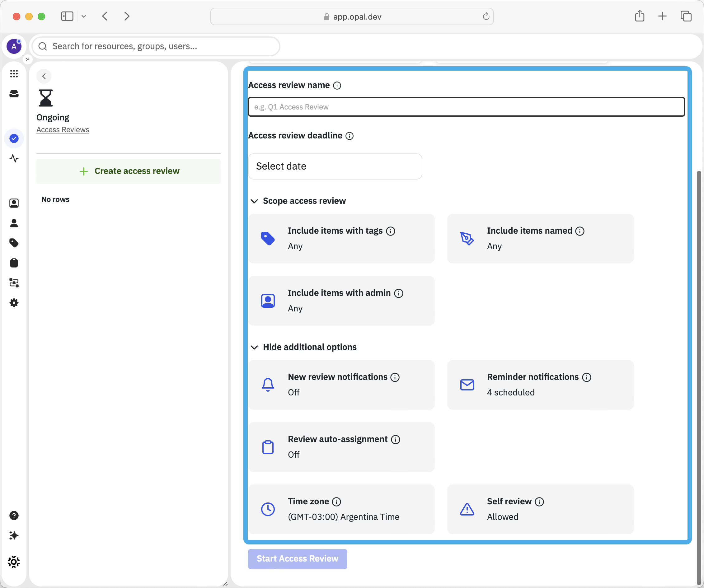Open Reminder notifications 4 scheduled card
The height and width of the screenshot is (588, 704).
(x=540, y=385)
